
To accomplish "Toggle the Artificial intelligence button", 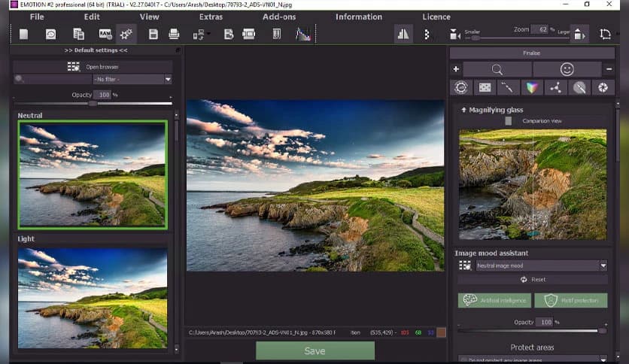I will pyautogui.click(x=493, y=300).
